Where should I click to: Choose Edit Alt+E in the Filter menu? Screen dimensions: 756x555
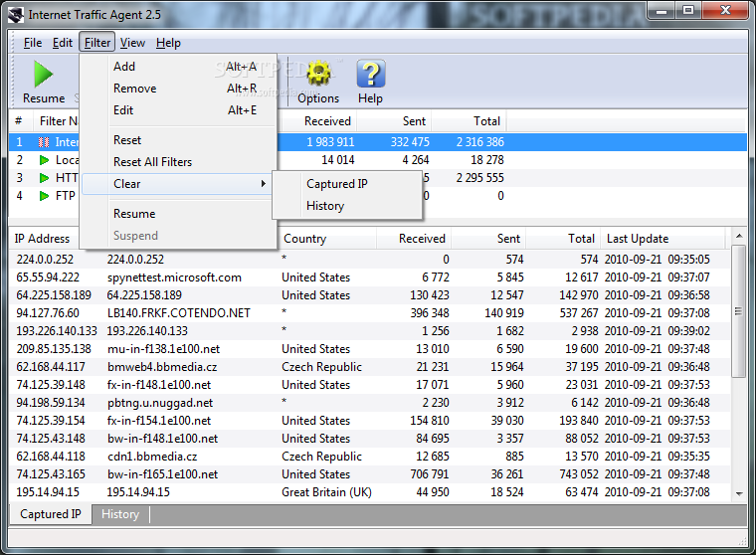click(179, 110)
